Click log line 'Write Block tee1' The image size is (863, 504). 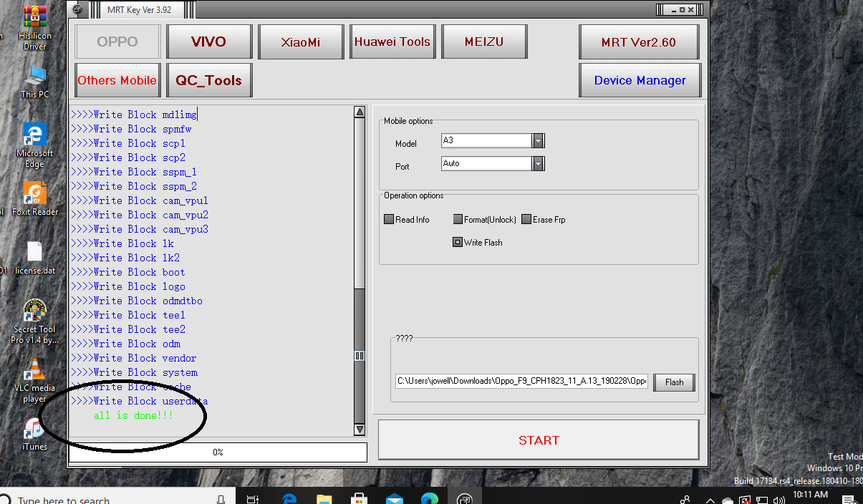click(128, 315)
